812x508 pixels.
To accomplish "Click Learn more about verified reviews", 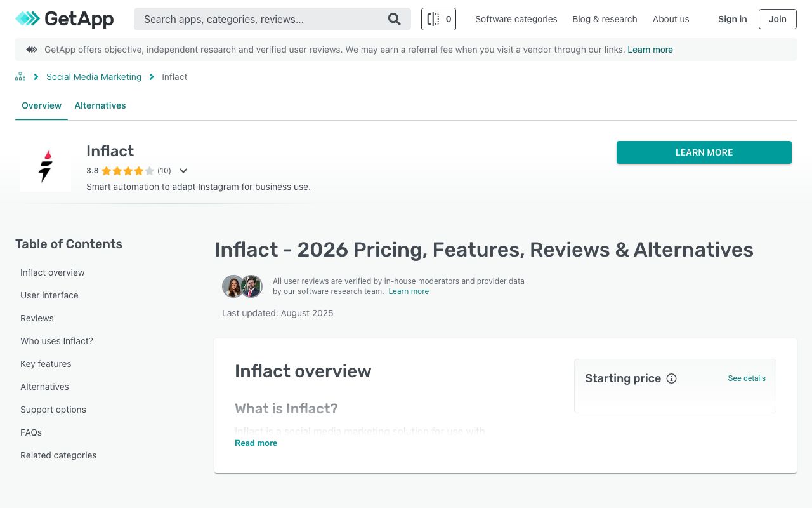I will 409,291.
